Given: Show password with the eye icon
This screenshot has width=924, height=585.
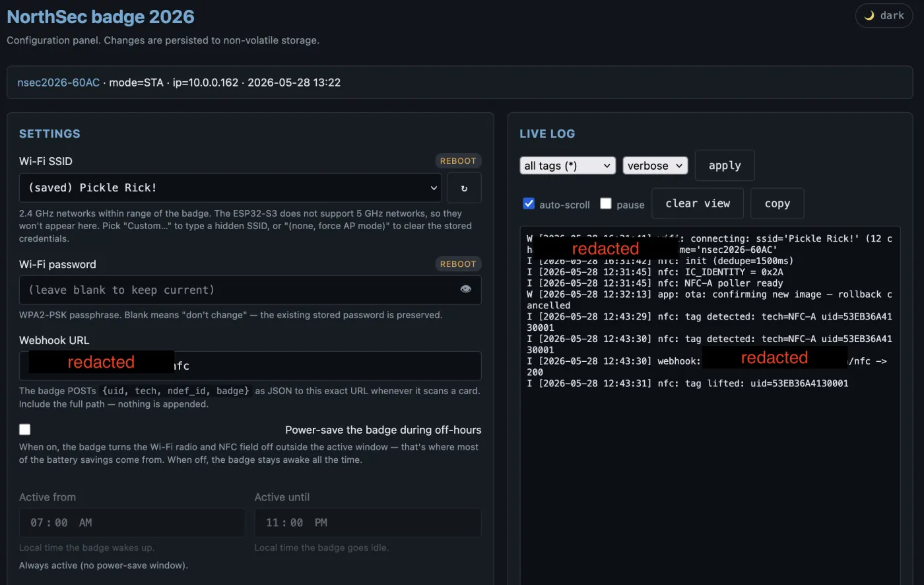Looking at the screenshot, I should click(466, 289).
